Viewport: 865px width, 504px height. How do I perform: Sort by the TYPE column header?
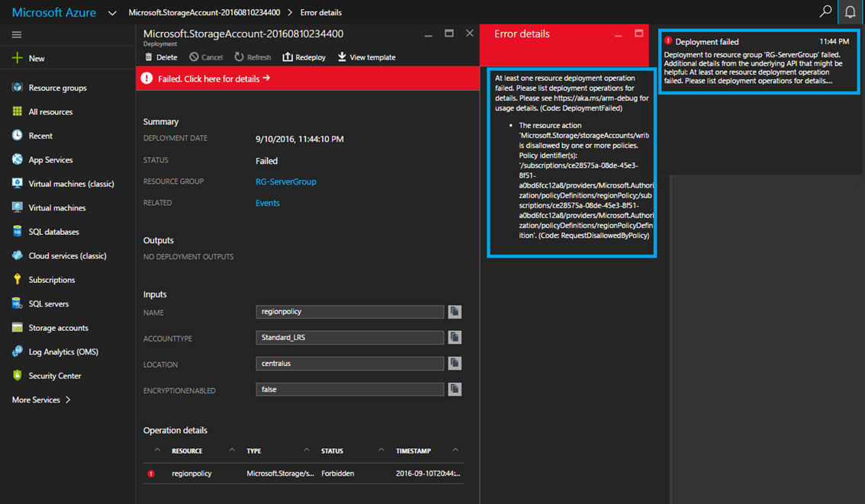pos(254,451)
